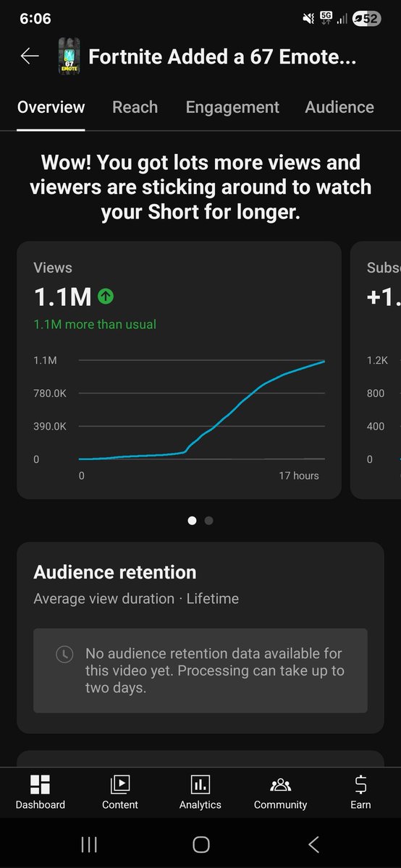
Task: Tap the clock icon in retention notice
Action: tap(64, 655)
